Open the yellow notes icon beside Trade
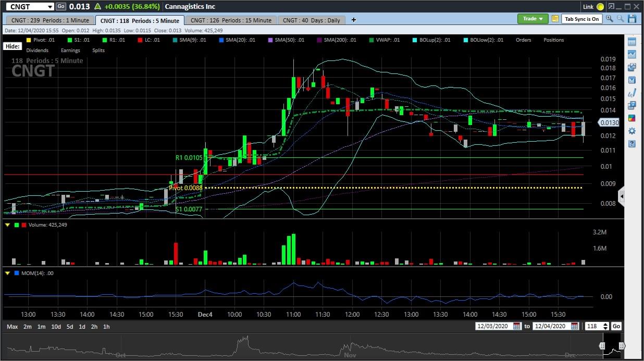The image size is (644, 361). 554,18
